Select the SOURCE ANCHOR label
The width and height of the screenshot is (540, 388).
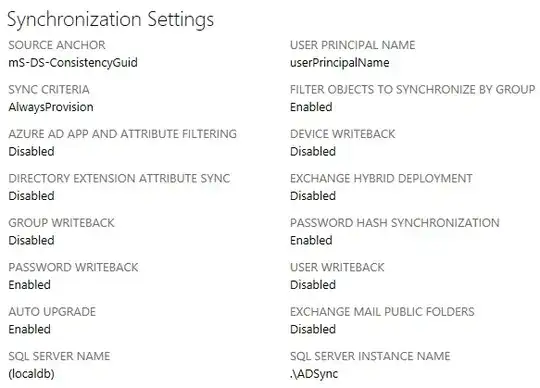(x=57, y=45)
